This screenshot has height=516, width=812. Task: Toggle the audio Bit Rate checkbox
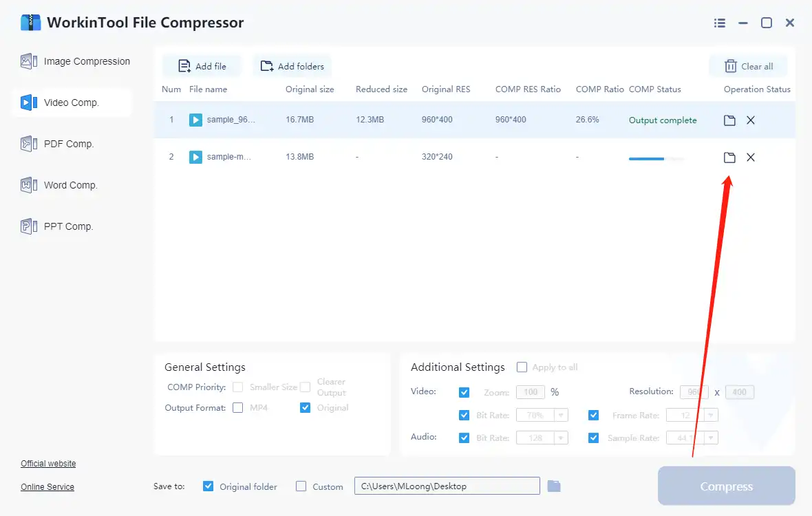coord(464,438)
